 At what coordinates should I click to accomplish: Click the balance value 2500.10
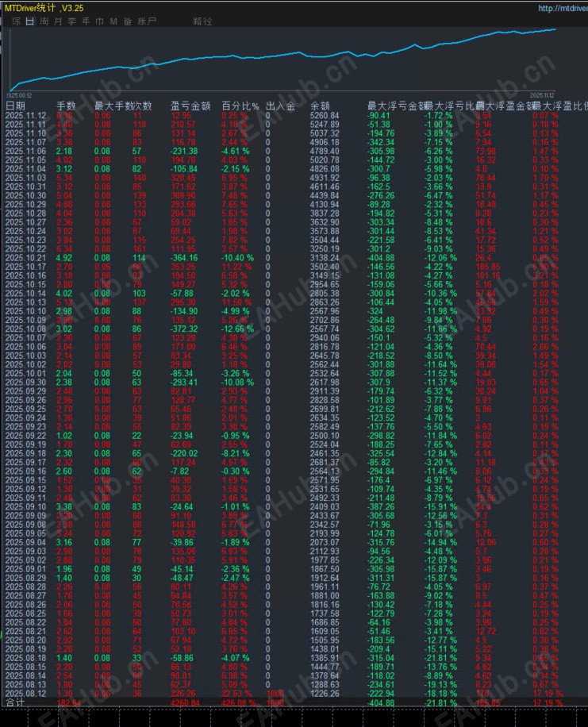pos(325,436)
